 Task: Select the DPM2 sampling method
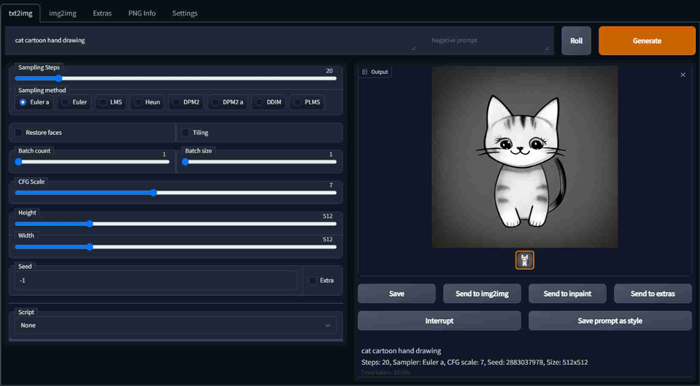coord(186,102)
